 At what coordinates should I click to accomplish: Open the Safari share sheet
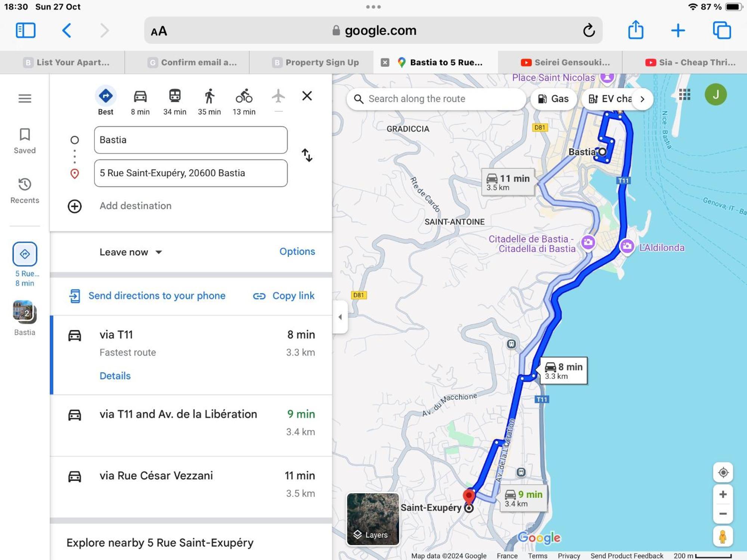pyautogui.click(x=636, y=30)
